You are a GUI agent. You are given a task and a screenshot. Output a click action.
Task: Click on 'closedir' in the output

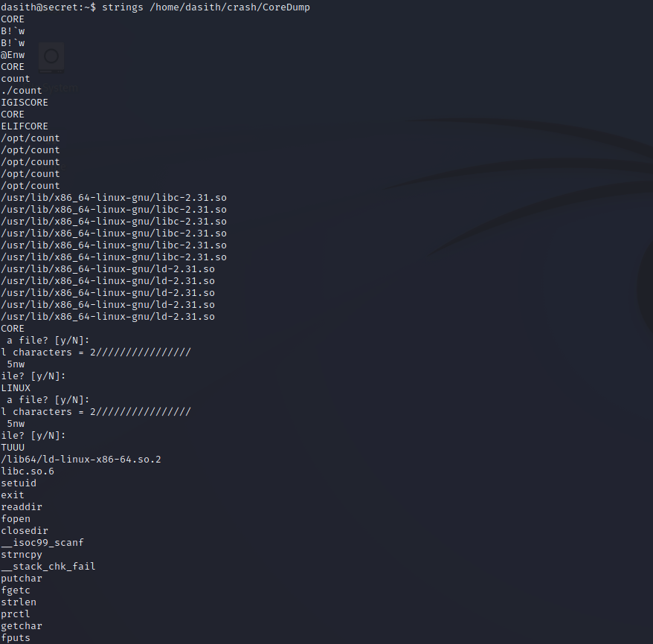pos(25,530)
